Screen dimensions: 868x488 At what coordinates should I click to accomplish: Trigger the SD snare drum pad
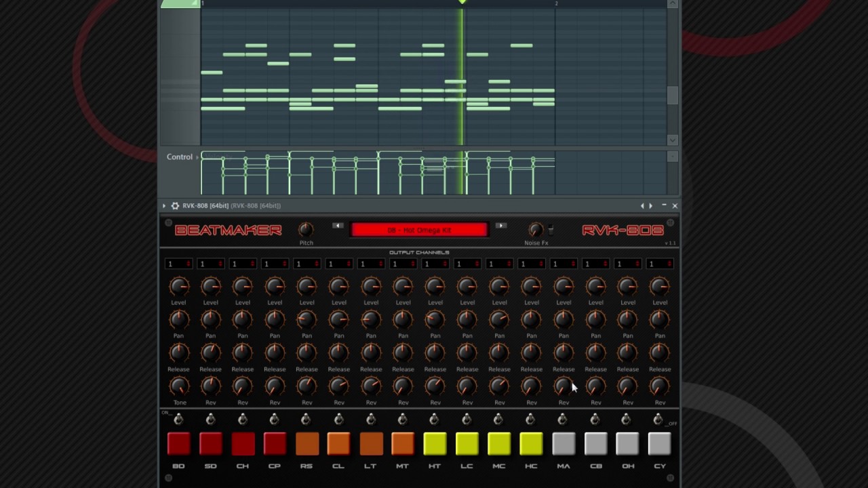pyautogui.click(x=210, y=444)
